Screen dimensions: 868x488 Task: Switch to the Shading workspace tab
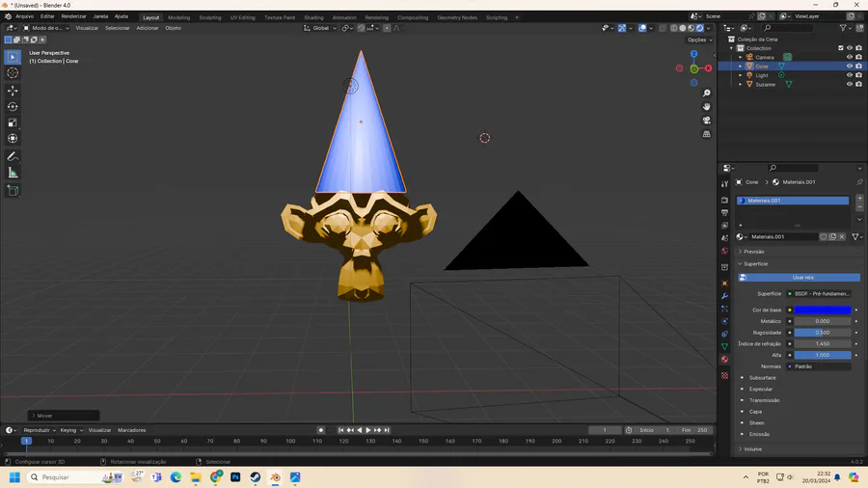tap(313, 17)
